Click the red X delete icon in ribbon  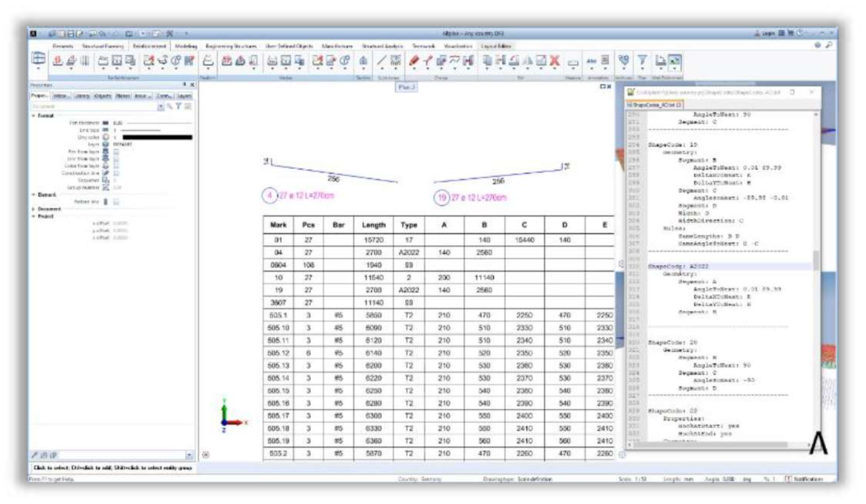click(x=554, y=60)
